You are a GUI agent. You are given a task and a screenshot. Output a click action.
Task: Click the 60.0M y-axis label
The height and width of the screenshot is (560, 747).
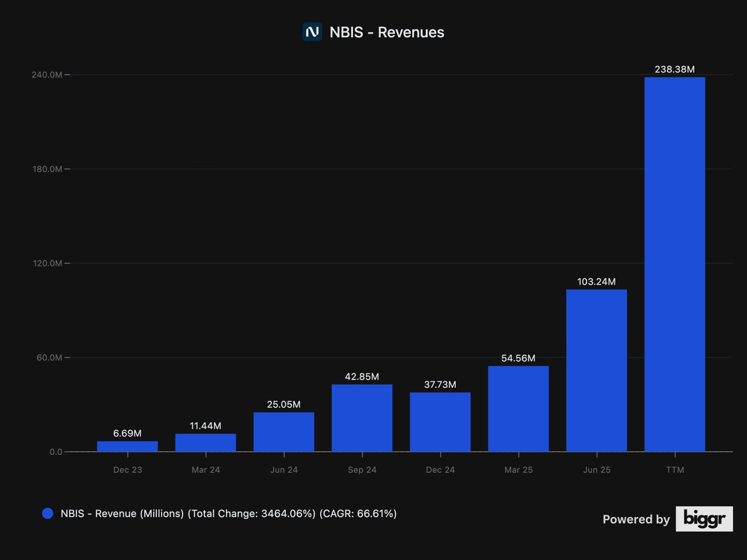(x=50, y=358)
